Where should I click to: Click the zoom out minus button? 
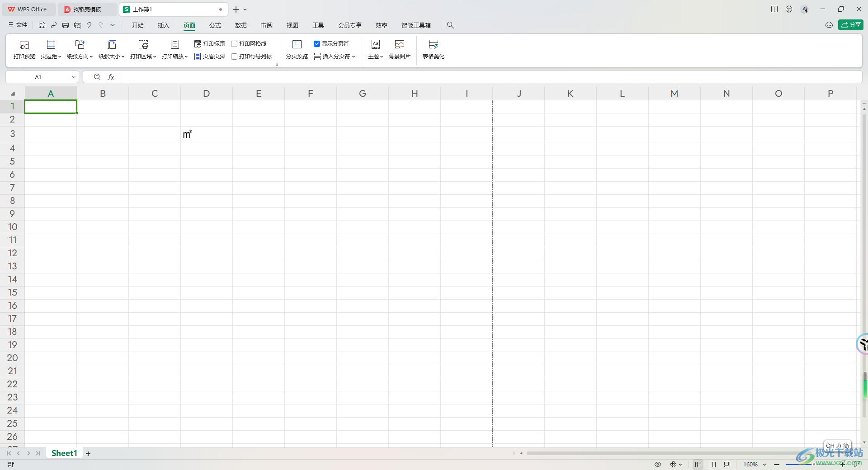click(x=777, y=465)
